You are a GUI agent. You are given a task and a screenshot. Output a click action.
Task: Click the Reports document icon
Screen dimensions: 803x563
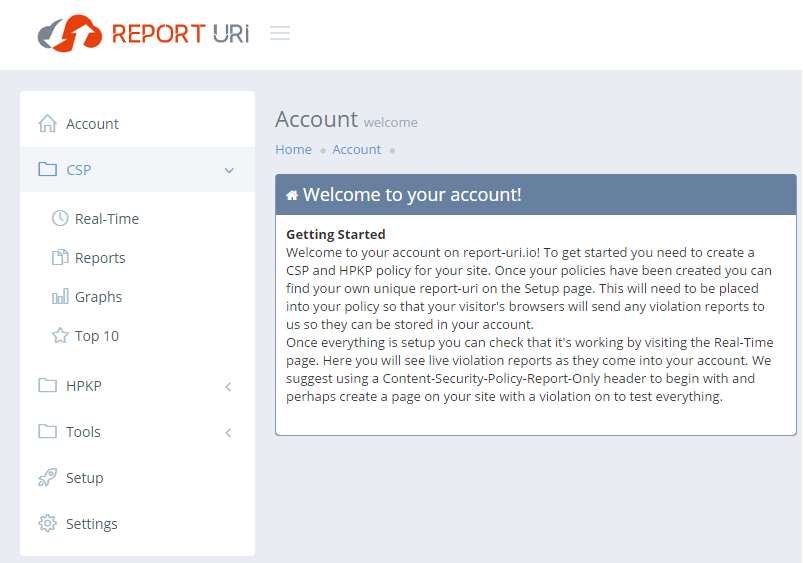pos(60,257)
